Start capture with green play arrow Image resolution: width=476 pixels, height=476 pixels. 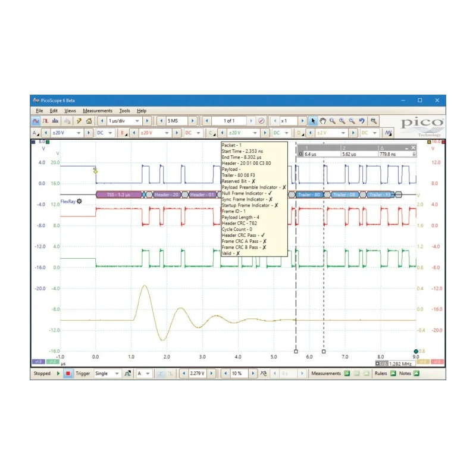pyautogui.click(x=58, y=374)
